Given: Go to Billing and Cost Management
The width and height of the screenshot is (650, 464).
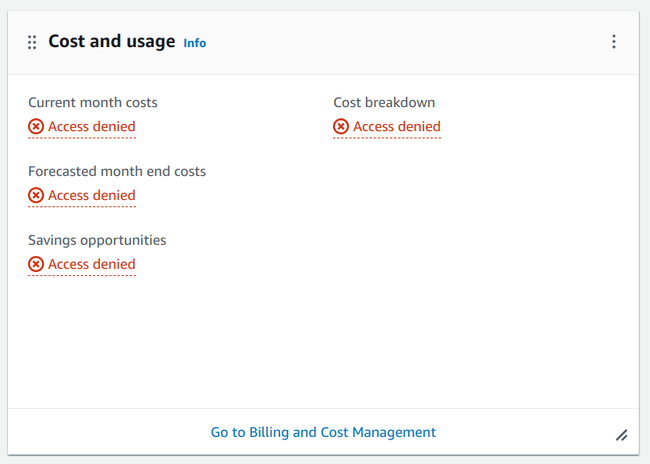Looking at the screenshot, I should coord(323,433).
